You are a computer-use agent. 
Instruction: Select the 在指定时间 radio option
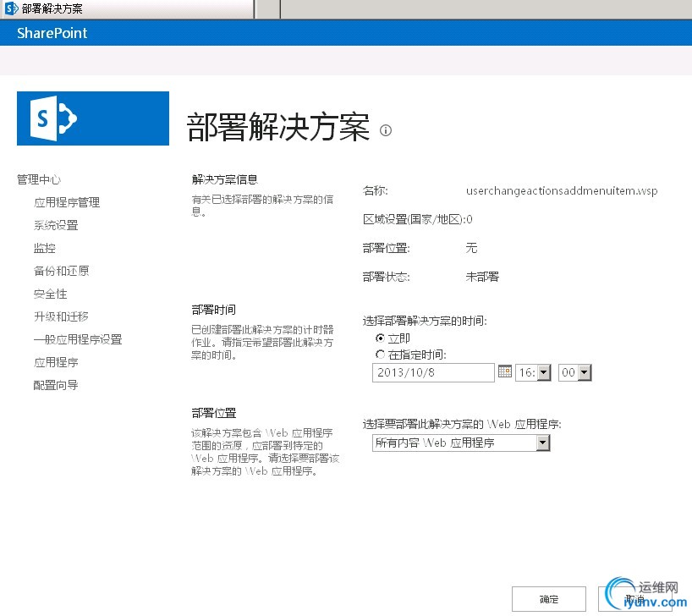pyautogui.click(x=380, y=355)
